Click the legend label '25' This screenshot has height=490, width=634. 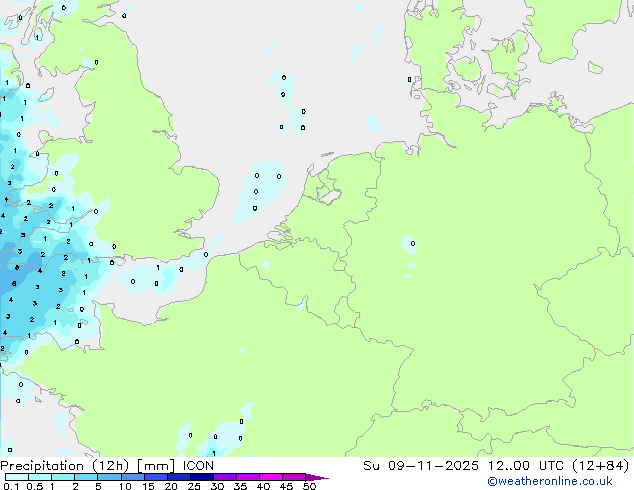[194, 486]
